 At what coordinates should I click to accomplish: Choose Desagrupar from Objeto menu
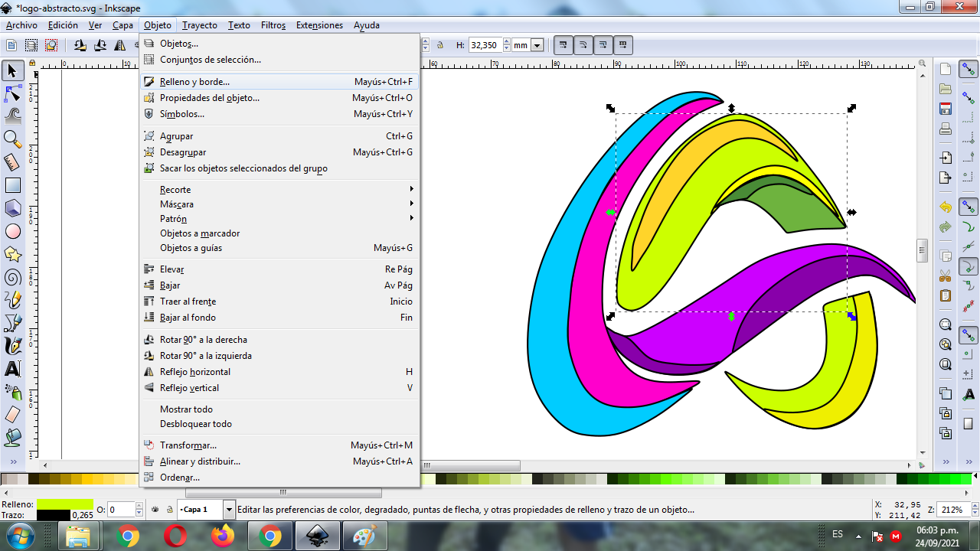(279, 152)
